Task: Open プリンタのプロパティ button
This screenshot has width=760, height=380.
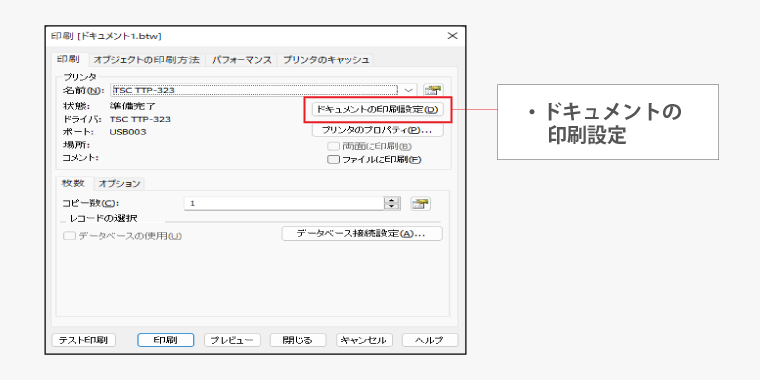Action: point(377,130)
